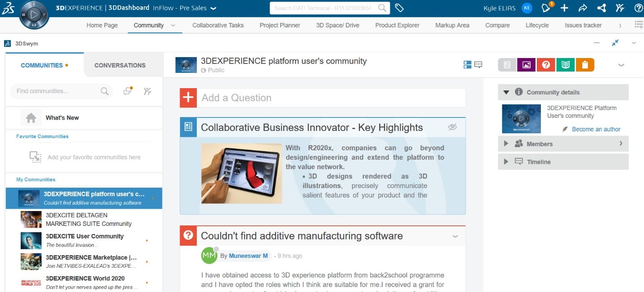The height and width of the screenshot is (292, 644).
Task: Switch to the tiled list view
Action: pyautogui.click(x=467, y=65)
